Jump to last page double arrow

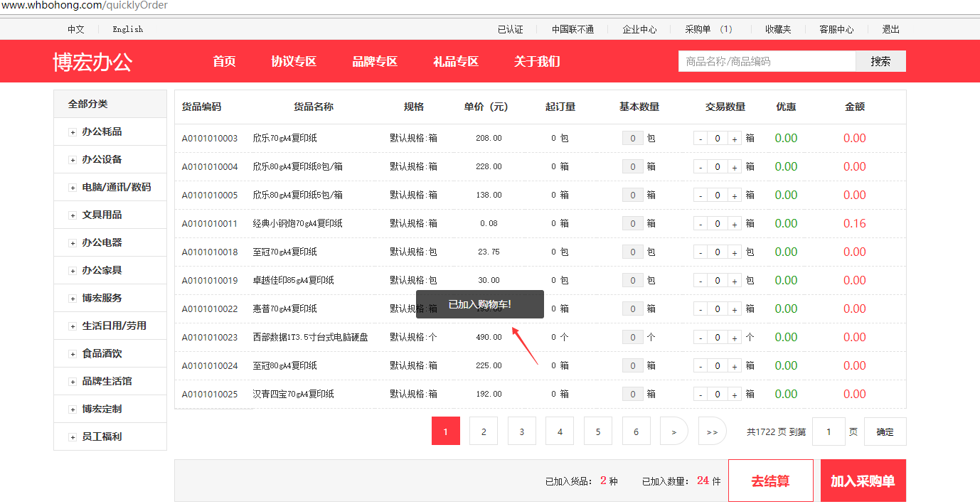[712, 431]
